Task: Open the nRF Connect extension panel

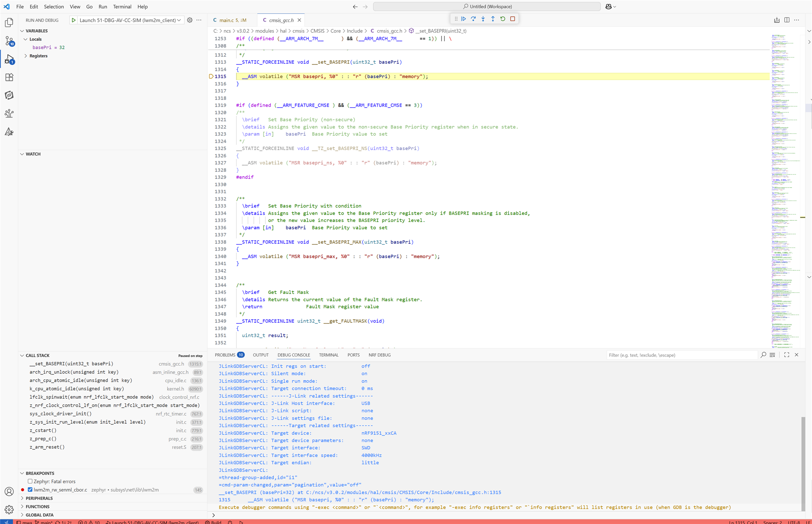Action: tap(9, 95)
